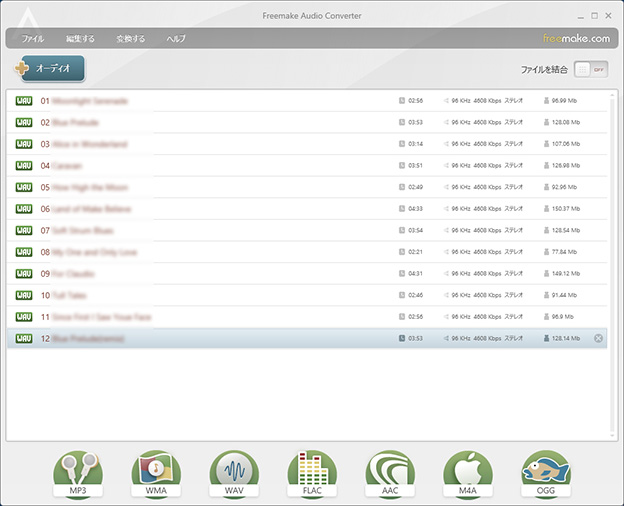Image resolution: width=624 pixels, height=506 pixels.
Task: Click WAV badge on track 01
Action: click(24, 101)
